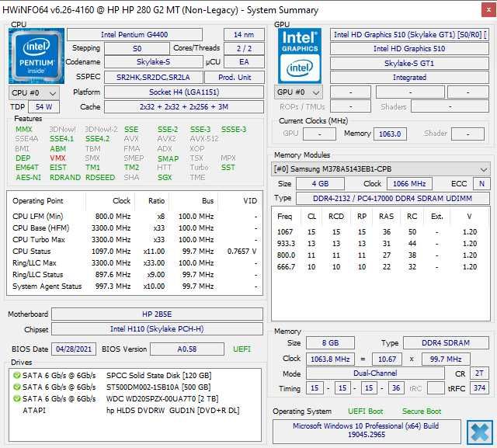Viewport: 497px width, 448px height.
Task: Open the CPU #0 selector dropdown
Action: click(34, 93)
